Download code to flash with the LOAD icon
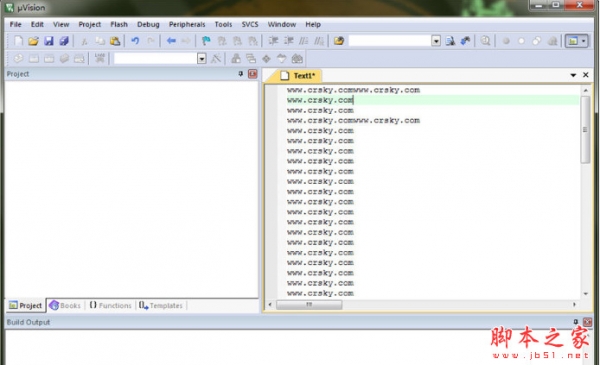Screen dimensions: 600x365 (99, 59)
